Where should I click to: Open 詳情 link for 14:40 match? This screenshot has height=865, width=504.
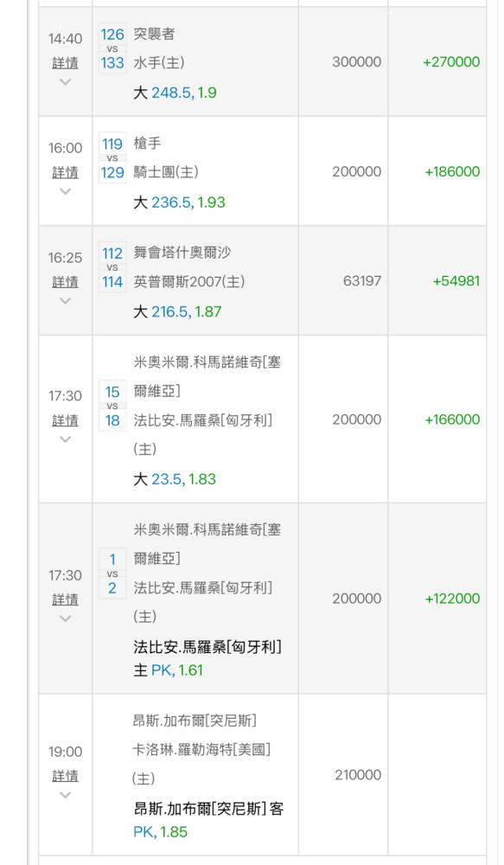[x=65, y=63]
